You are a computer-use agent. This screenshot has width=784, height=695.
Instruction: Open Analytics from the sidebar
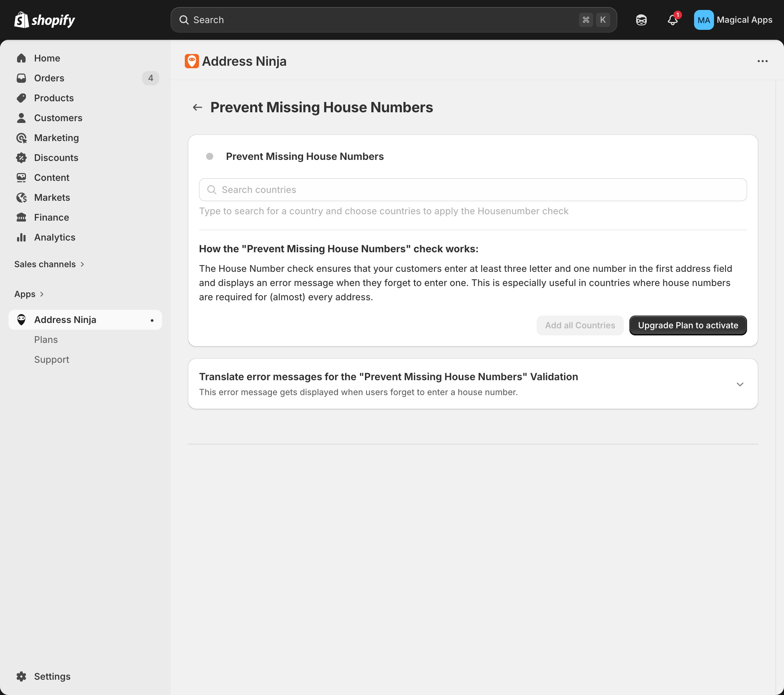click(54, 237)
